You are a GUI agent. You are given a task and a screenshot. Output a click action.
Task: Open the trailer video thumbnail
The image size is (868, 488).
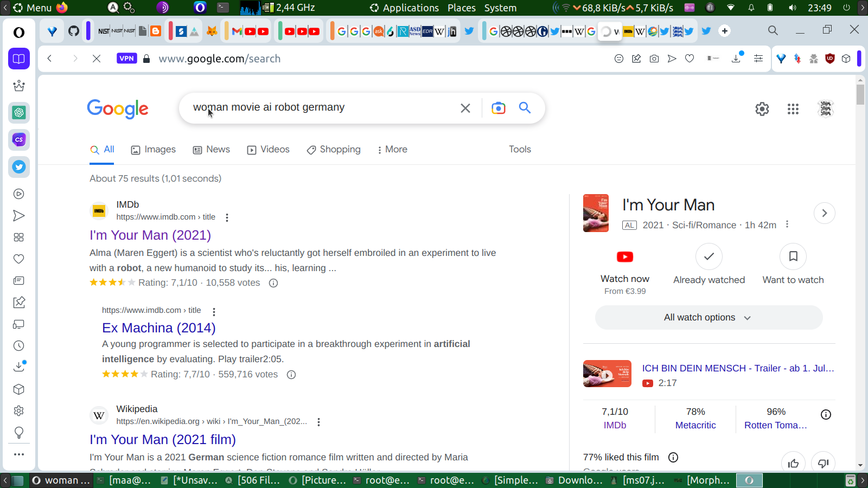607,374
